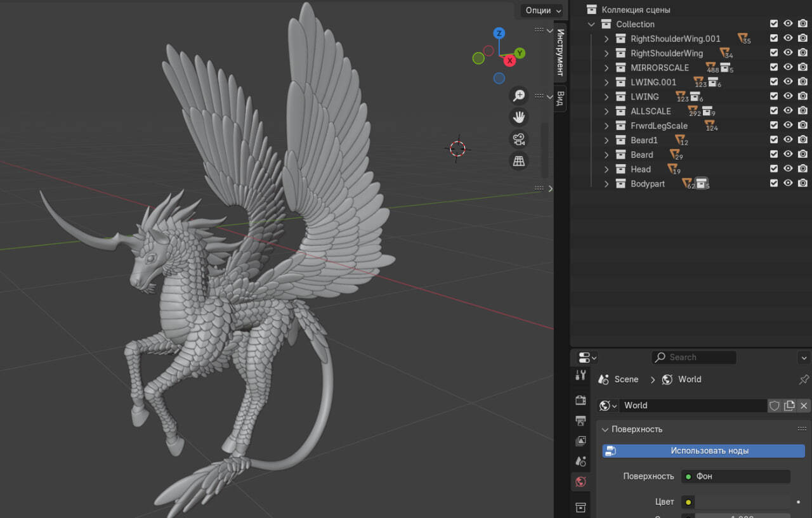This screenshot has width=812, height=518.
Task: Pin the properties context with the pin icon
Action: pyautogui.click(x=804, y=379)
